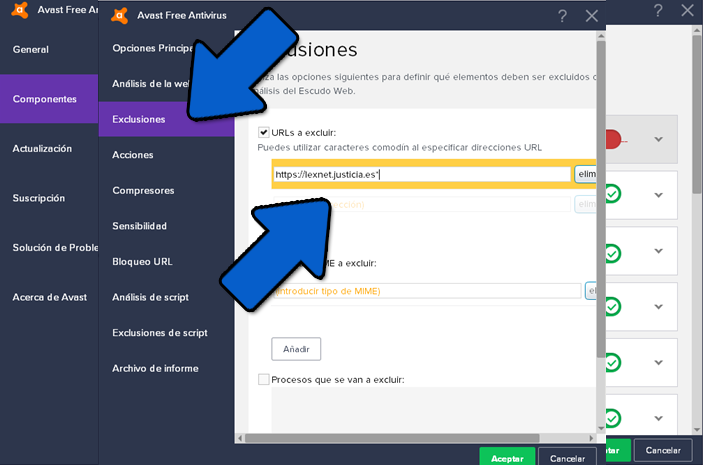The width and height of the screenshot is (703, 465).
Task: Open the Archivo de informe tab
Action: [155, 368]
